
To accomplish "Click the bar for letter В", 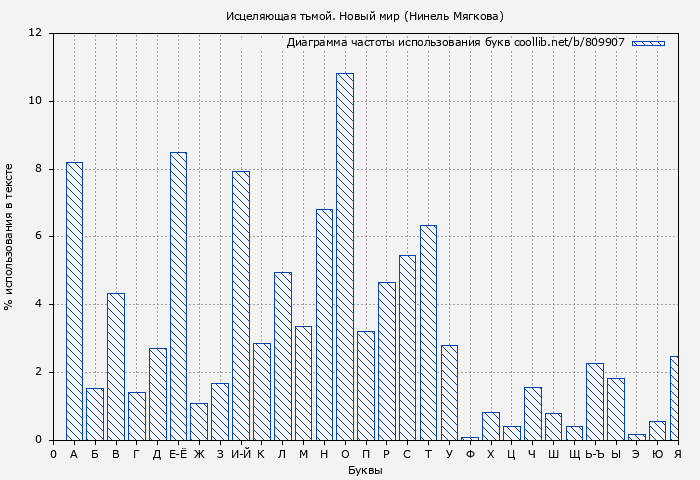I will (x=116, y=366).
